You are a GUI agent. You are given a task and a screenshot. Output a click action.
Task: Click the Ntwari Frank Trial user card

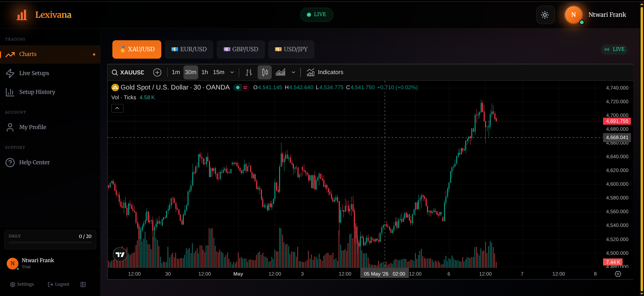(x=50, y=263)
